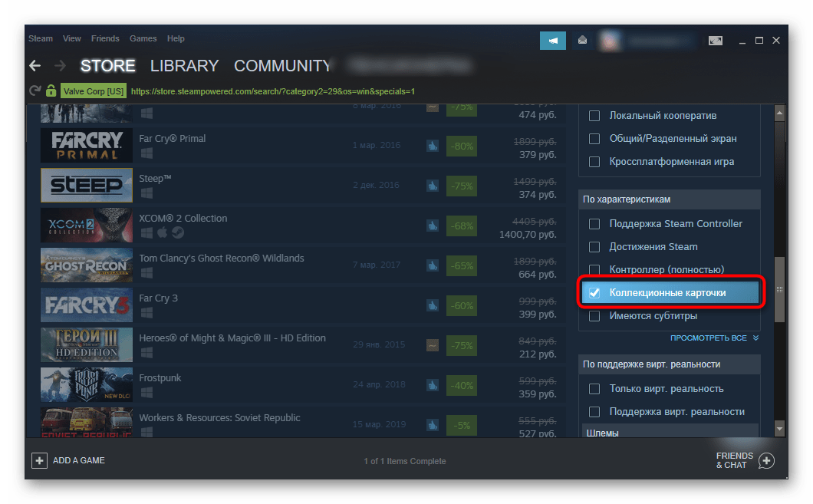The image size is (813, 504).
Task: Uncheck Коллекционные карточки filter
Action: point(594,293)
